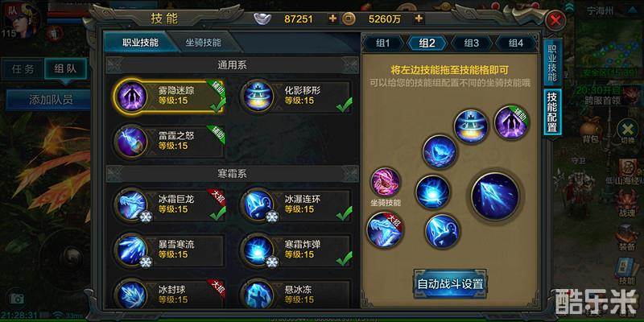
Task: Select skill group tab 组3
Action: tap(472, 43)
